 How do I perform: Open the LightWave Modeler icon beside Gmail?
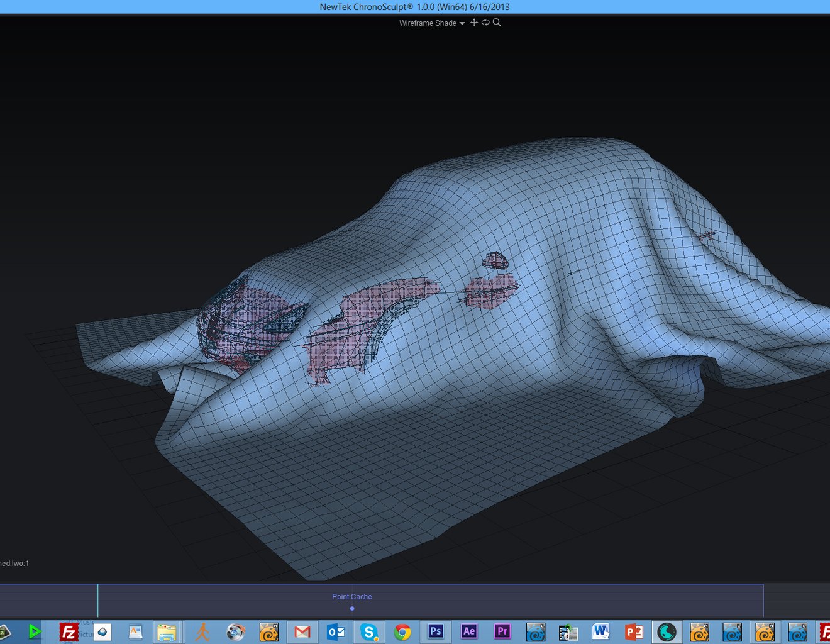(269, 631)
